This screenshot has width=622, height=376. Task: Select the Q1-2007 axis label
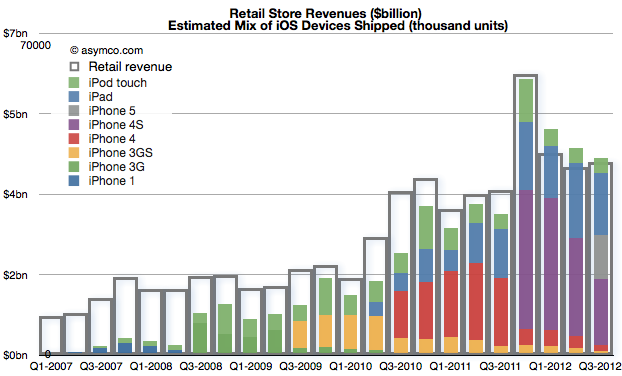(x=51, y=366)
